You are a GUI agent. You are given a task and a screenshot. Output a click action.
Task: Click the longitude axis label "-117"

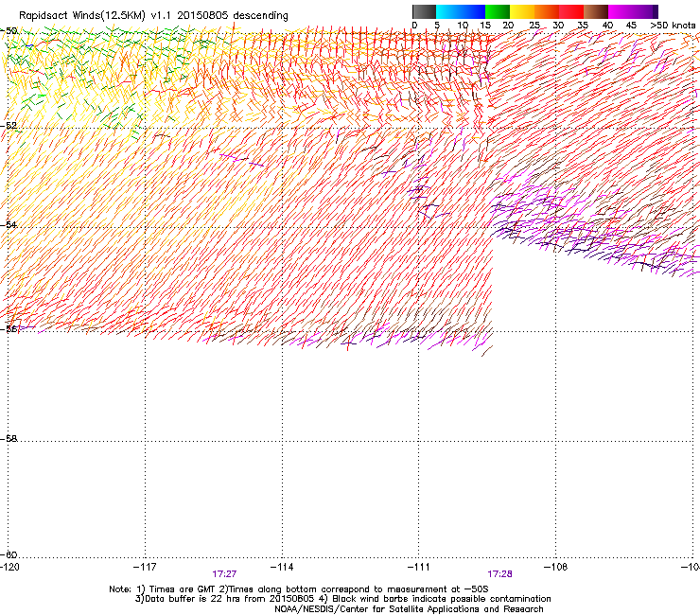point(145,567)
